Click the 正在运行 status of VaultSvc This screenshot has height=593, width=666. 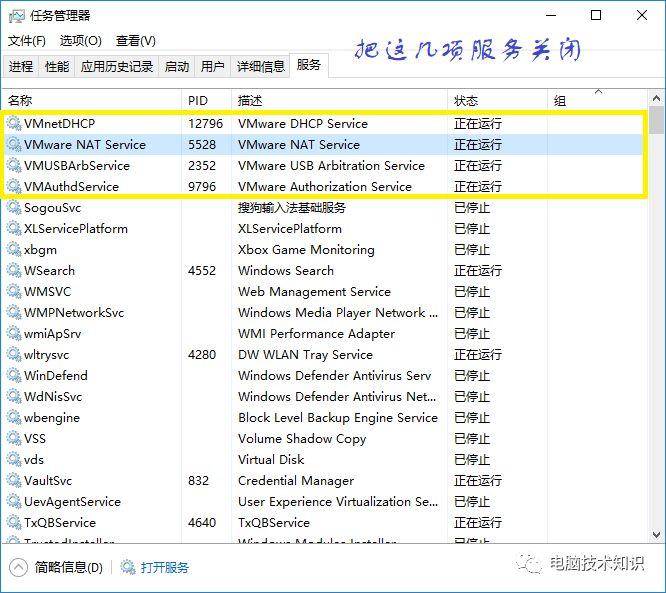478,480
